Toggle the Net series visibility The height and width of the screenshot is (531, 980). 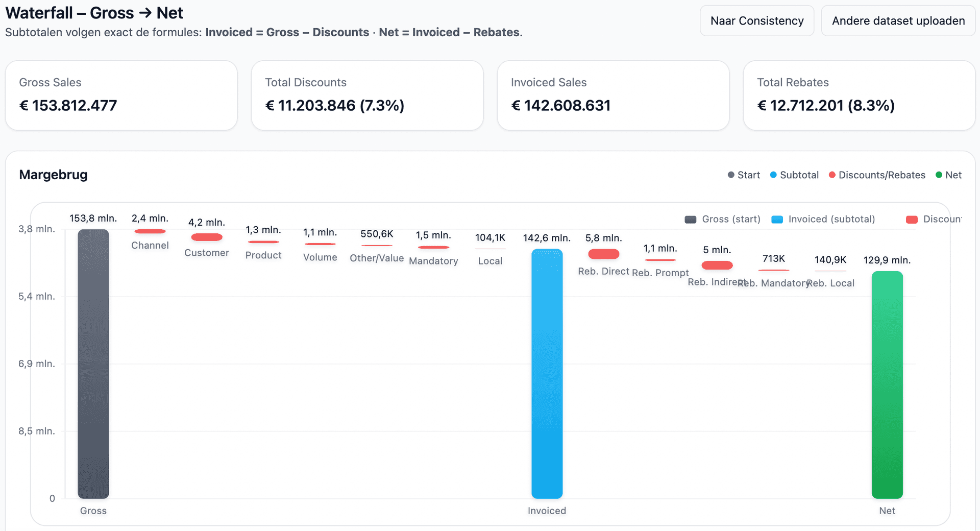click(949, 175)
